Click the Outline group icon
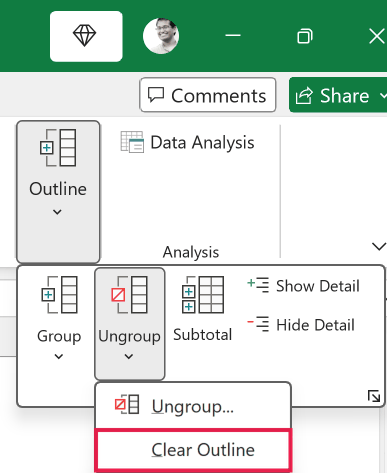 pos(58,148)
